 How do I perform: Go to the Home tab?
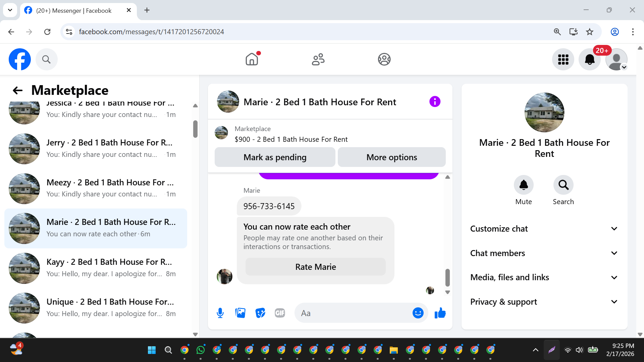tap(252, 60)
